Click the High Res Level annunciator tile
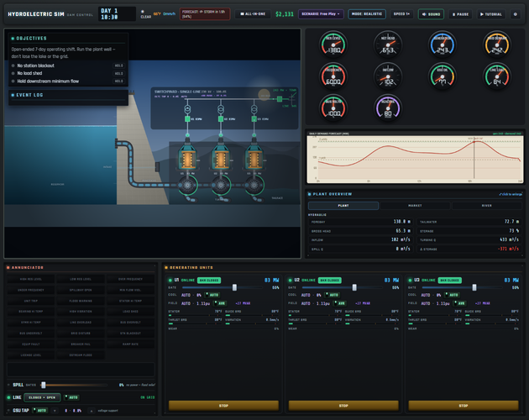 pyautogui.click(x=31, y=279)
